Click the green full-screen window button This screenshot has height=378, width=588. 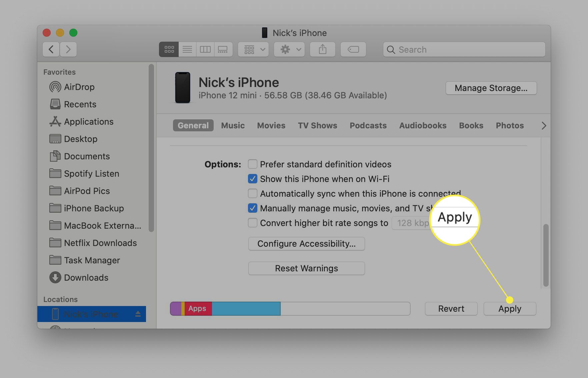[73, 33]
